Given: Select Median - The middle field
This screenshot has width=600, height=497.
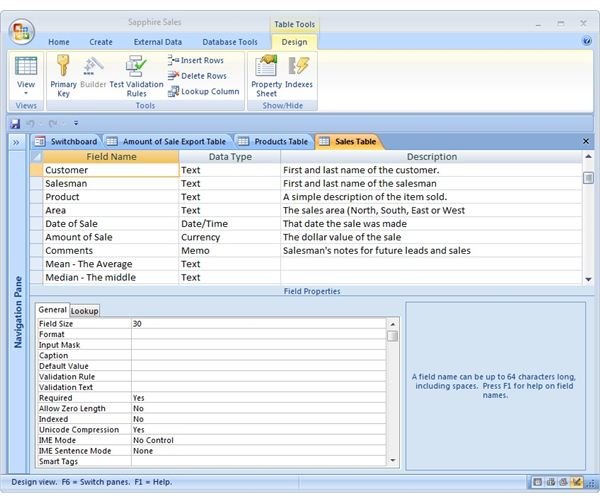Looking at the screenshot, I should tap(111, 277).
